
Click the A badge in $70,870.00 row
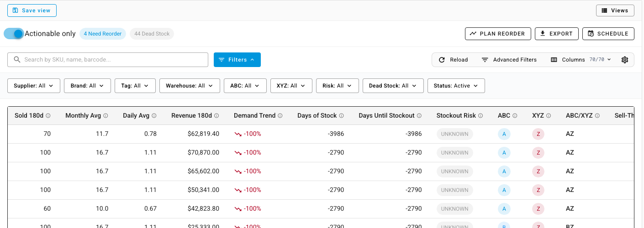coord(504,153)
